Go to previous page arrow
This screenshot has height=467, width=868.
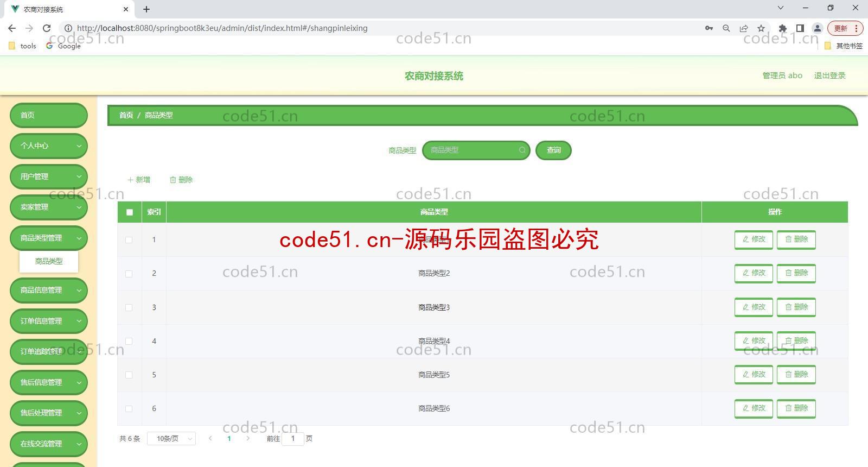pyautogui.click(x=210, y=439)
